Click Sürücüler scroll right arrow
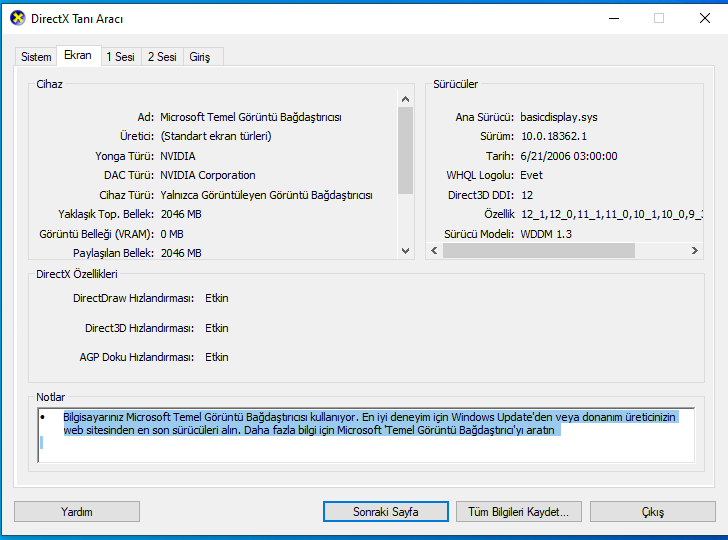This screenshot has width=728, height=540. tap(695, 251)
